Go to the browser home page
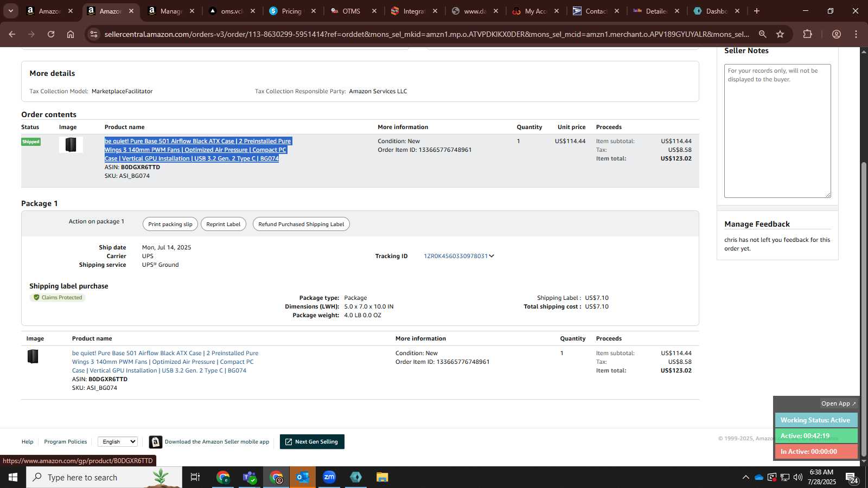Image resolution: width=868 pixels, height=488 pixels. 71,34
